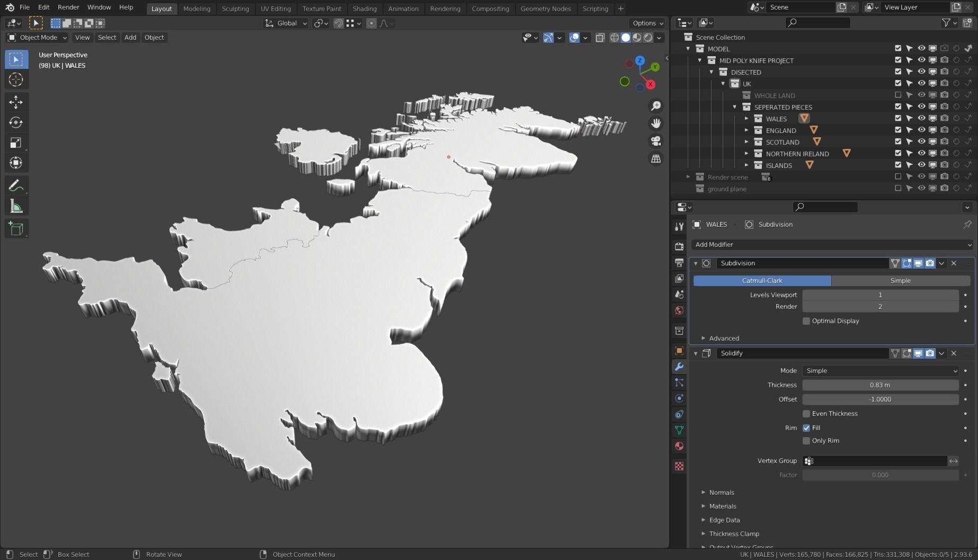Open the Object Mode dropdown
Screen dimensions: 978x560
pyautogui.click(x=37, y=38)
